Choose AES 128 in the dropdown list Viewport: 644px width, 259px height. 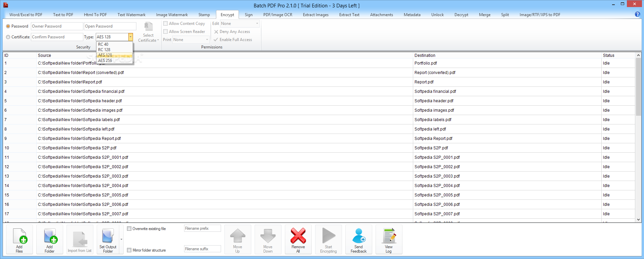[x=115, y=55]
